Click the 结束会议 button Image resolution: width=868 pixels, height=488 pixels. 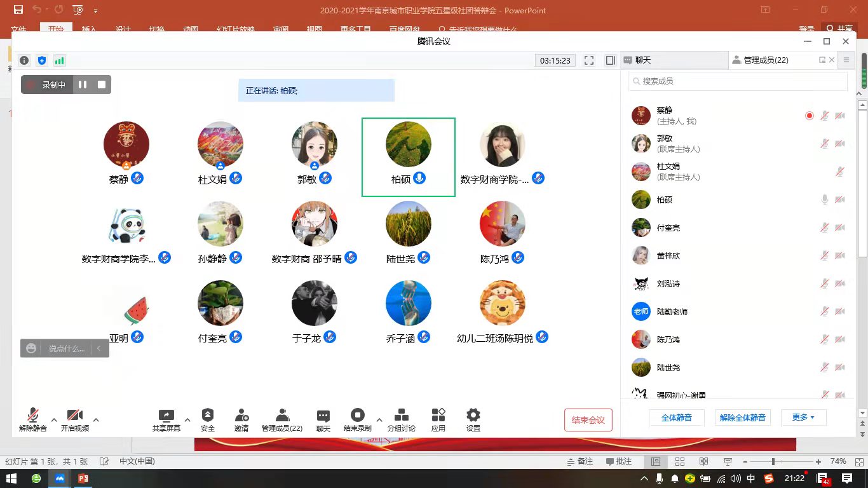click(588, 420)
